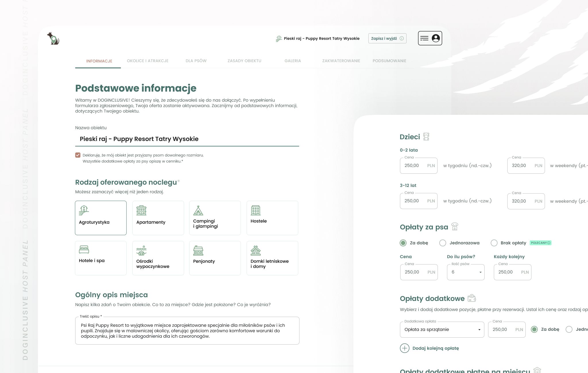588x373 pixels.
Task: Switch to the Galeria tab
Action: [293, 61]
